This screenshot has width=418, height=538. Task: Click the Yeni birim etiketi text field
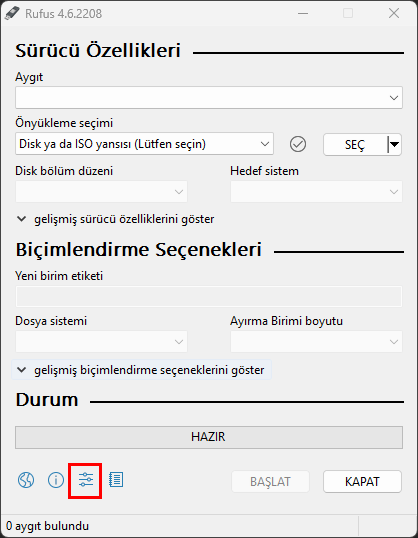(x=209, y=296)
